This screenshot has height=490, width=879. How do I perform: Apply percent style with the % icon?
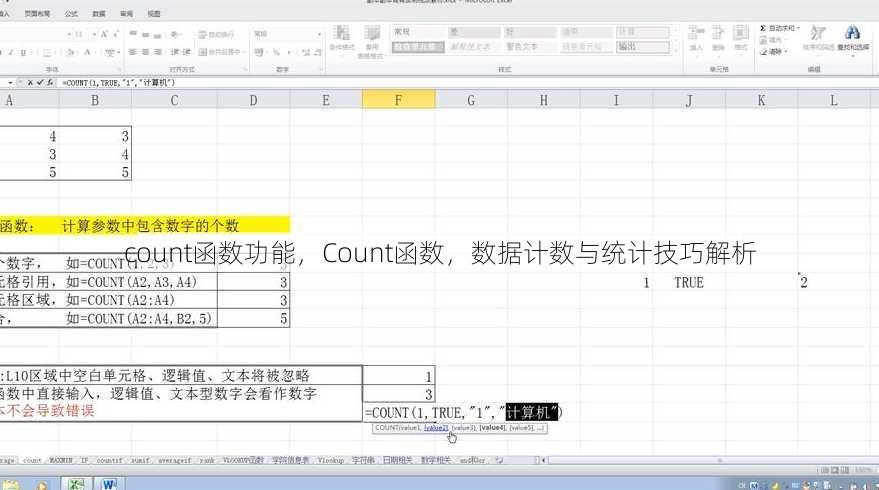coord(276,52)
